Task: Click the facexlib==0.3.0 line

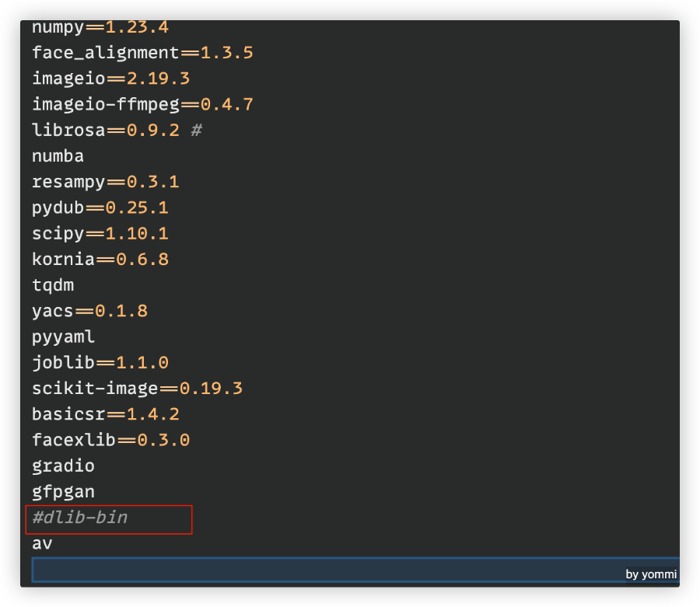Action: click(110, 441)
